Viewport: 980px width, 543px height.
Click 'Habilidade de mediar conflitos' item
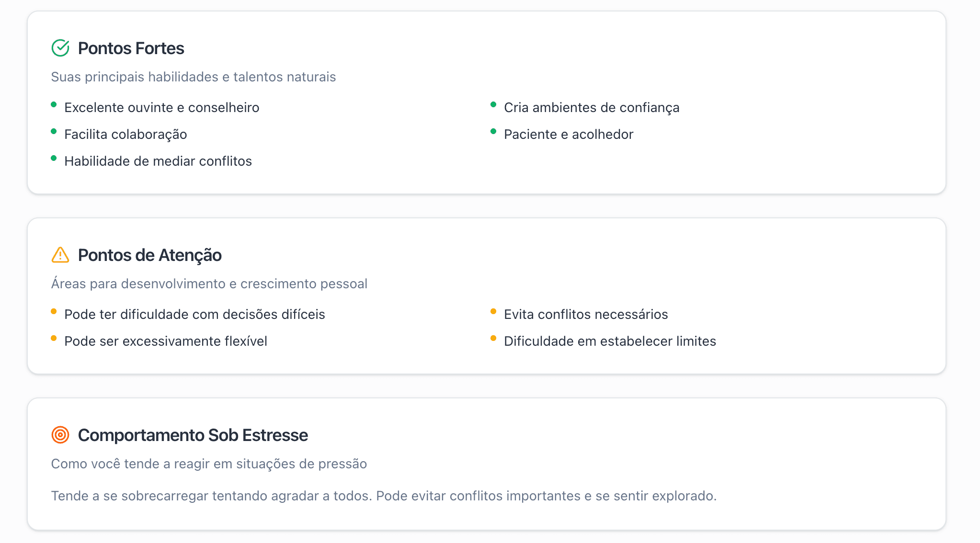point(158,161)
